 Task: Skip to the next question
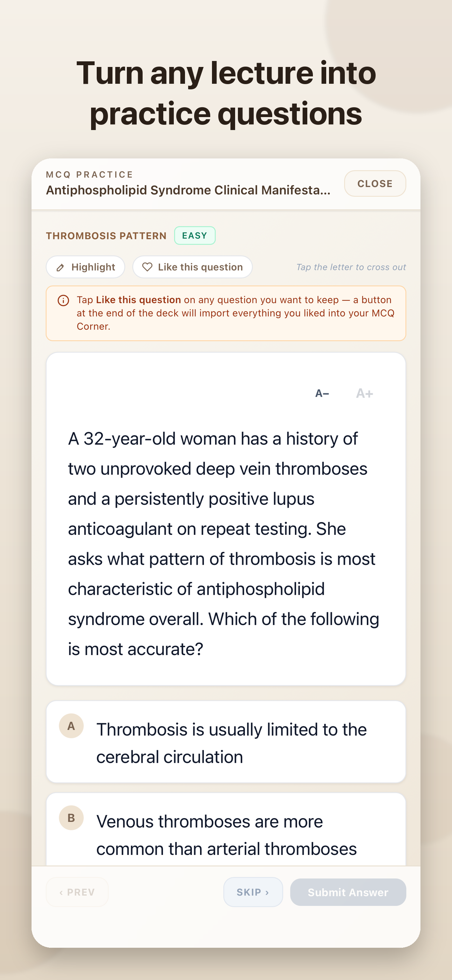coord(253,892)
